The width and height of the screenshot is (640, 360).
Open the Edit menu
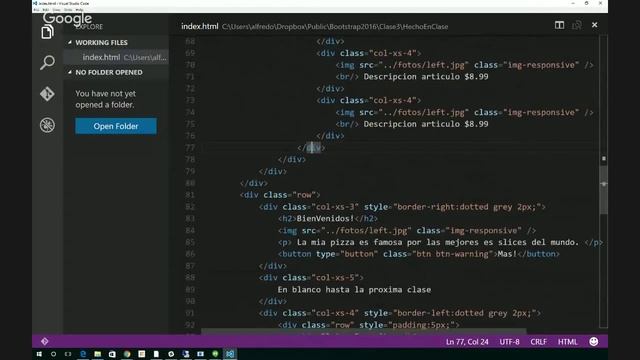coord(46,10)
